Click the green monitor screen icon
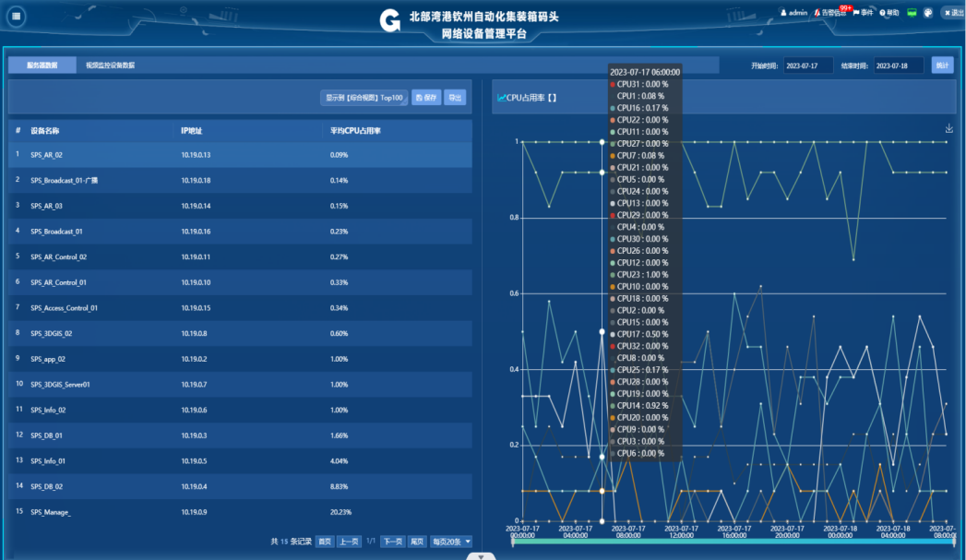966x560 pixels. 912,13
